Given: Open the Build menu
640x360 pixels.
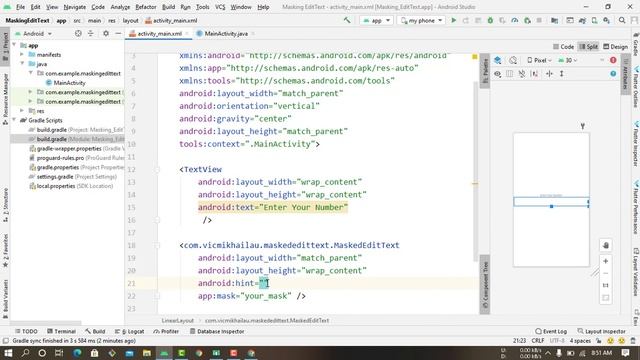Looking at the screenshot, I should (x=168, y=7).
